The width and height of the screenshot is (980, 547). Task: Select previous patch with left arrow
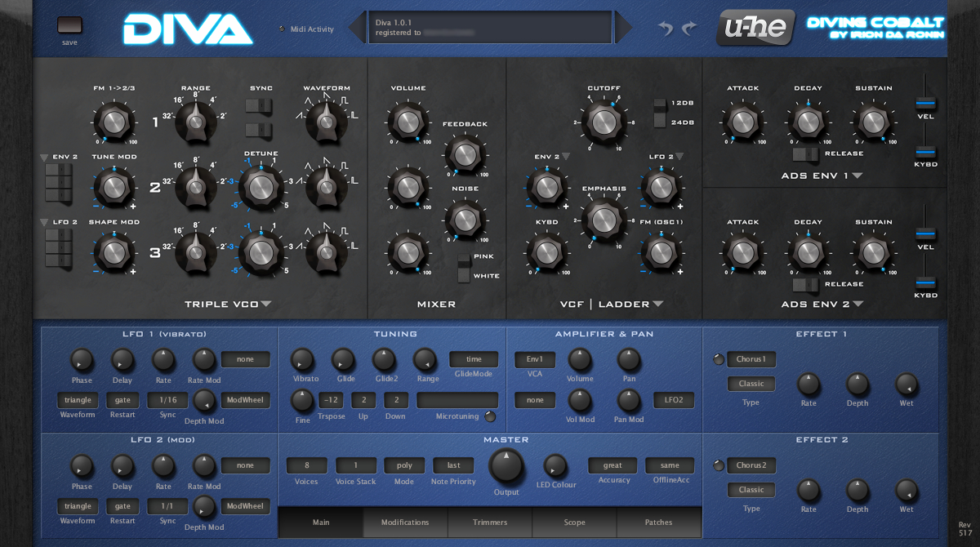pyautogui.click(x=357, y=28)
